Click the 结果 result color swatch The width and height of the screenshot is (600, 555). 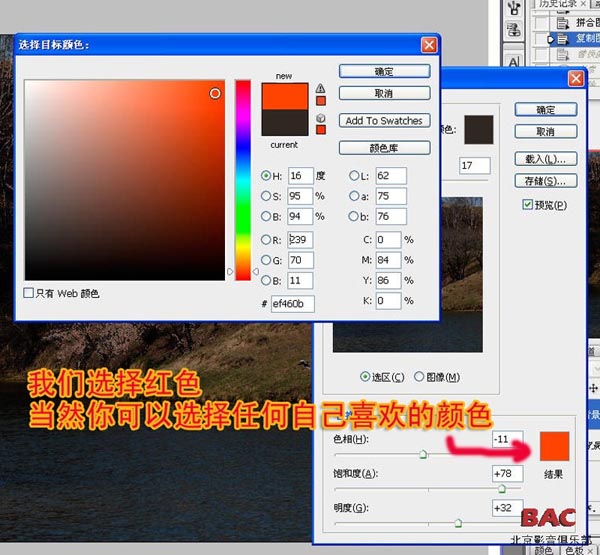(x=554, y=446)
